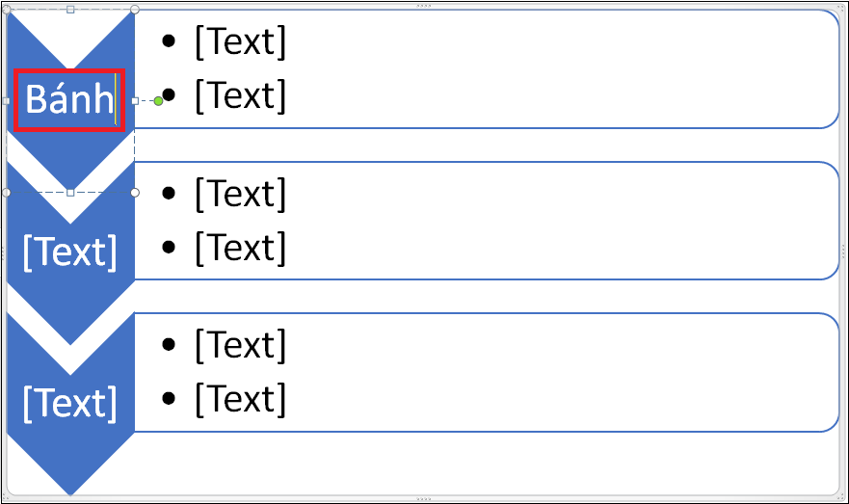The height and width of the screenshot is (504, 849).
Task: Click the bottom-right round corner handle of selected chevron
Action: (135, 192)
